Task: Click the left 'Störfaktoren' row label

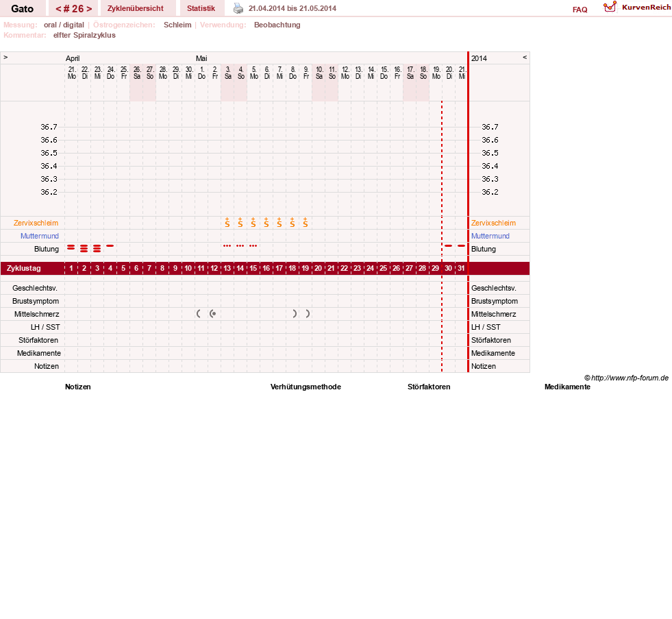Action: (x=38, y=340)
